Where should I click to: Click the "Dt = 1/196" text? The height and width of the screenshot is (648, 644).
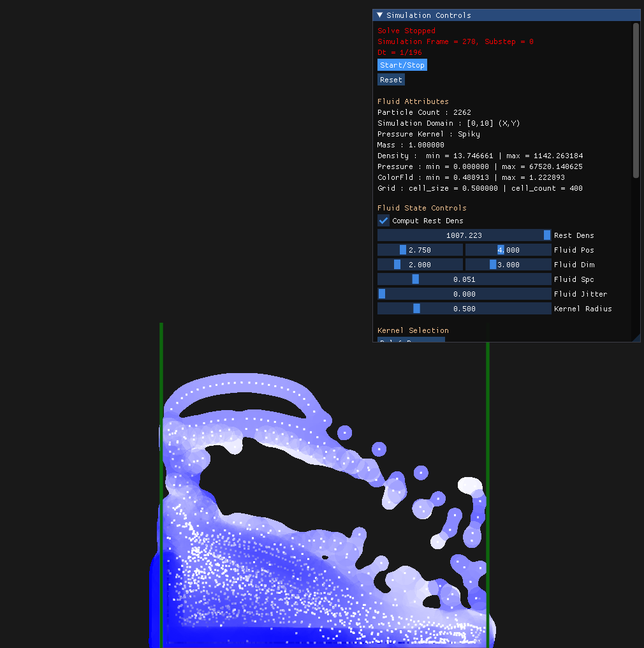click(x=399, y=52)
